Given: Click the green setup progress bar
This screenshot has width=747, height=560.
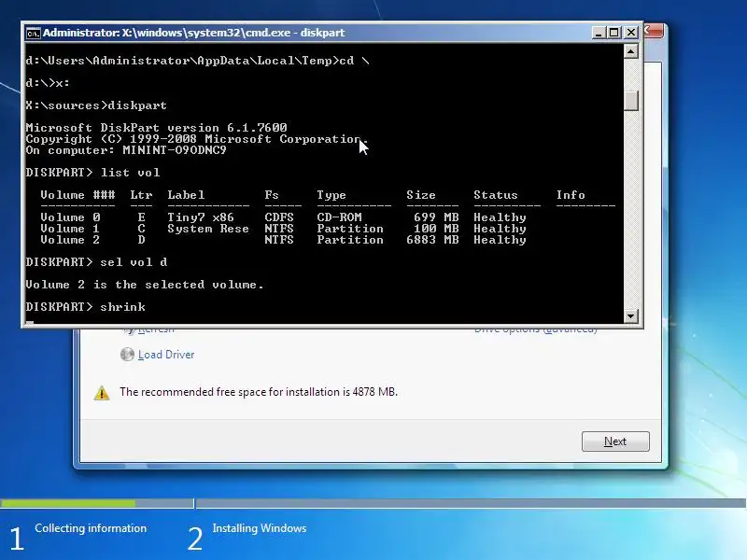Looking at the screenshot, I should click(x=67, y=503).
